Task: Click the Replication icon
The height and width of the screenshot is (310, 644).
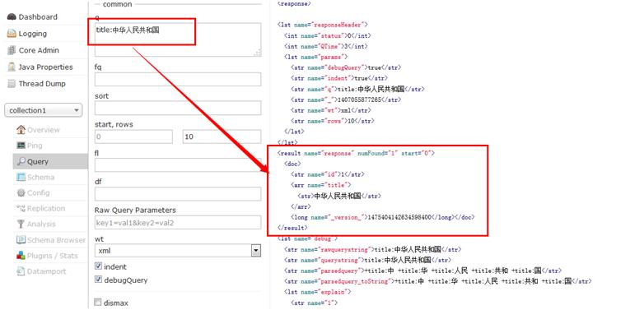Action: point(21,208)
